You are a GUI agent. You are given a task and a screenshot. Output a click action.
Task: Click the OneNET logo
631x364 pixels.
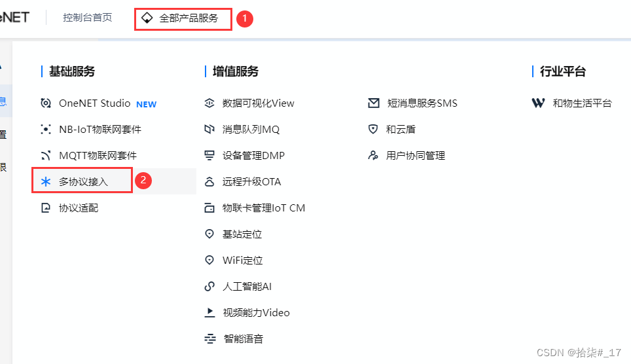(15, 17)
